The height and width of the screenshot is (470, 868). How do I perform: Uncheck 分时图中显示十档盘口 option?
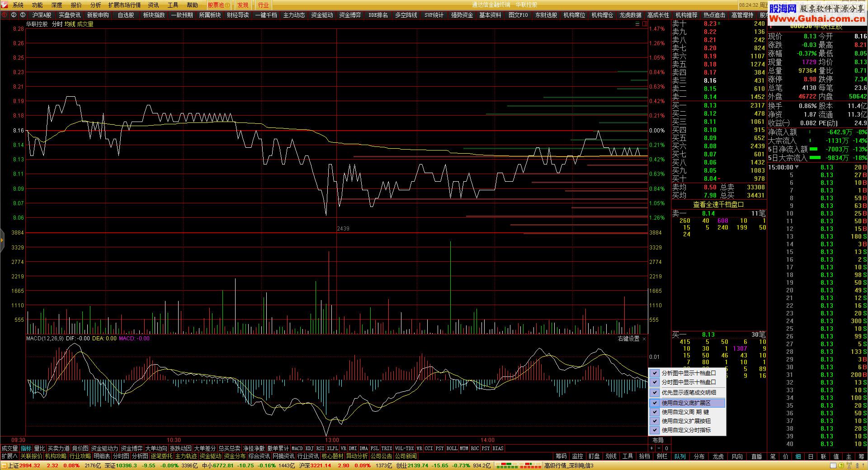tap(687, 382)
